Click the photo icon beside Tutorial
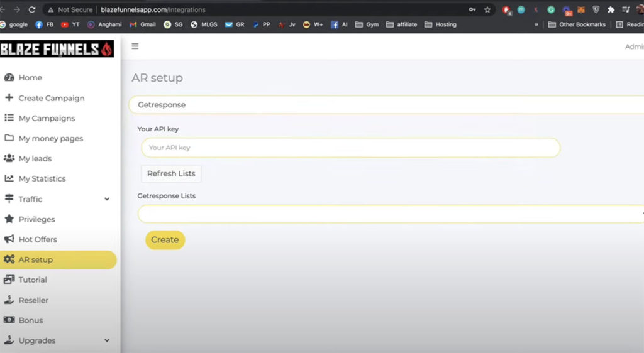This screenshot has width=644, height=353. pyautogui.click(x=9, y=280)
